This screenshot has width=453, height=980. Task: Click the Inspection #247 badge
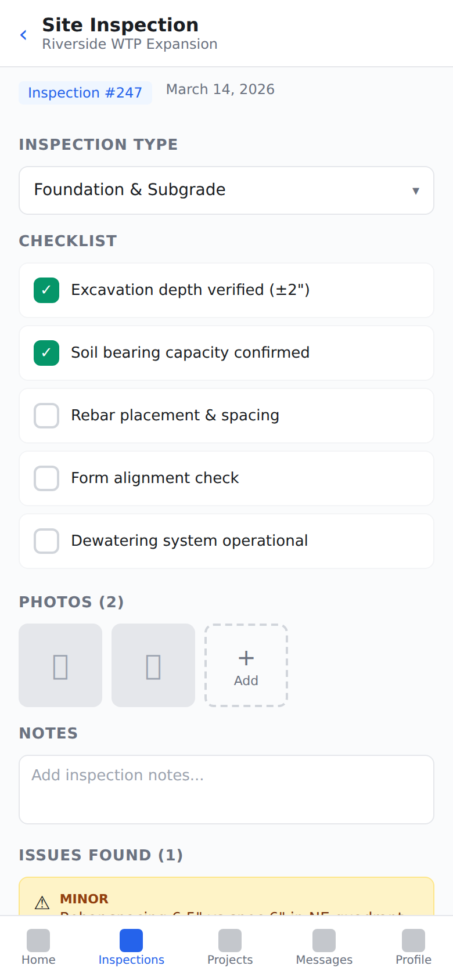click(85, 93)
